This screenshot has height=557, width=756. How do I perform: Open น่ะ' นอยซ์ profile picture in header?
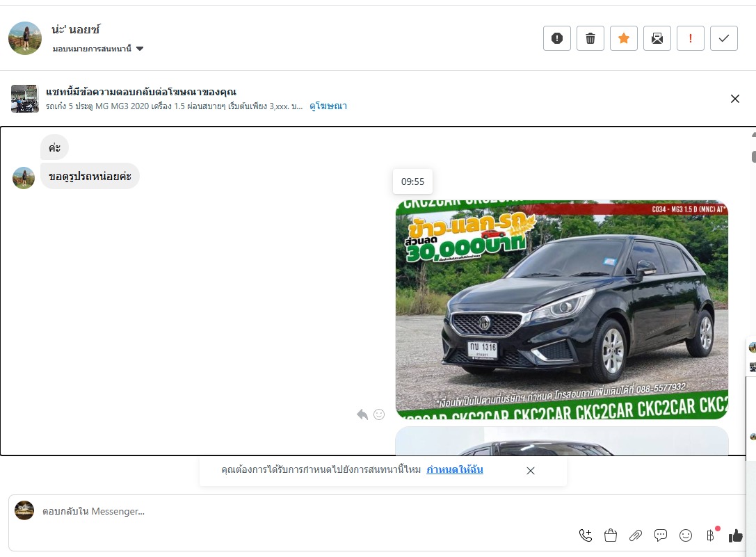25,38
